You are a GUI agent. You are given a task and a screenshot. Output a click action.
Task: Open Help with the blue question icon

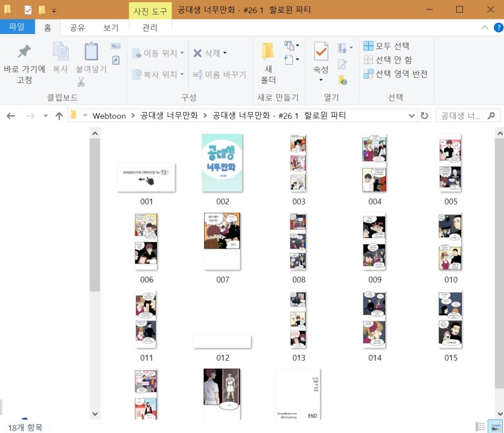pos(498,28)
